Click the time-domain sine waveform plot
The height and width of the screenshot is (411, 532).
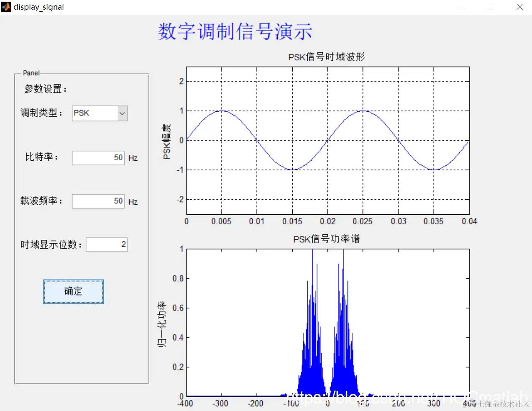(327, 141)
